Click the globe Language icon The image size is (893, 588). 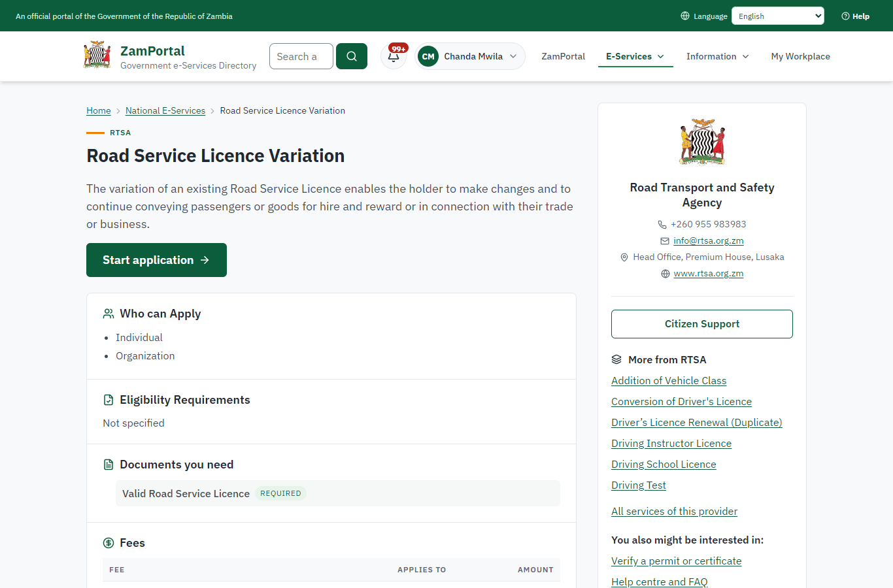click(x=685, y=16)
